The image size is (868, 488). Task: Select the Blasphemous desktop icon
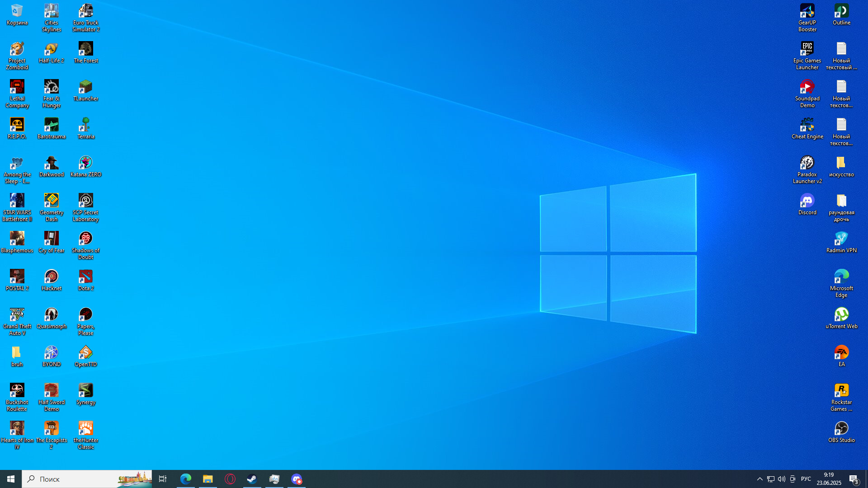click(17, 243)
